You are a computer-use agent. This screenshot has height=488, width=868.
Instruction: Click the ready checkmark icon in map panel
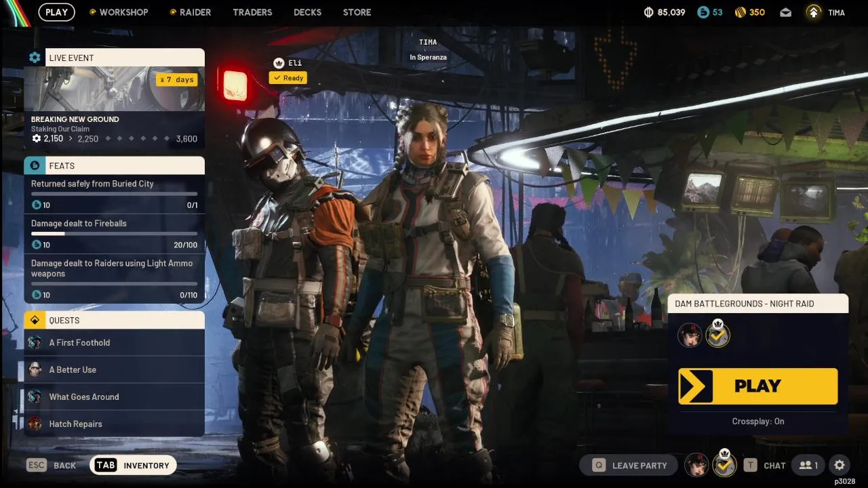tap(717, 335)
